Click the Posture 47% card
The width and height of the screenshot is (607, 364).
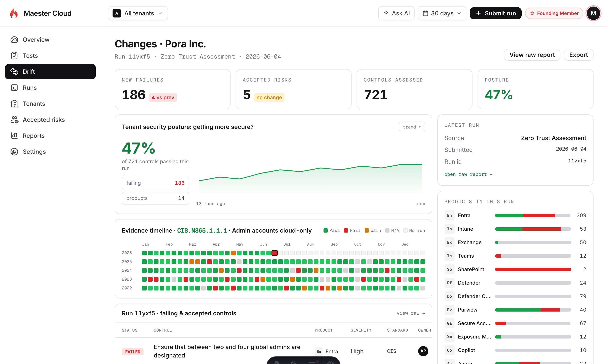point(535,89)
